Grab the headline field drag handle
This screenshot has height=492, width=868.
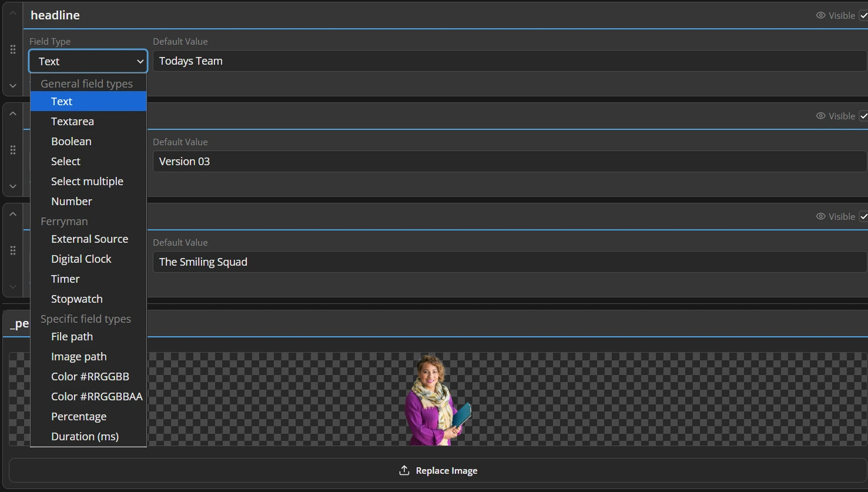13,49
